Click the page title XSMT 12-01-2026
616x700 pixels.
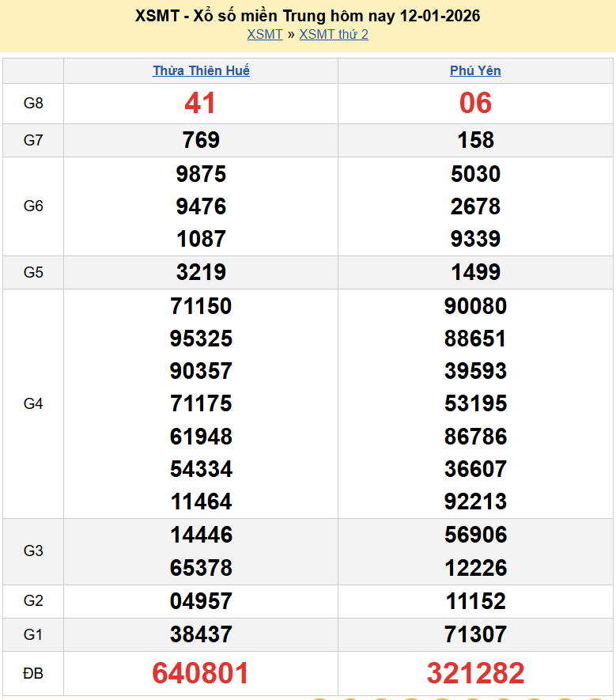(308, 16)
